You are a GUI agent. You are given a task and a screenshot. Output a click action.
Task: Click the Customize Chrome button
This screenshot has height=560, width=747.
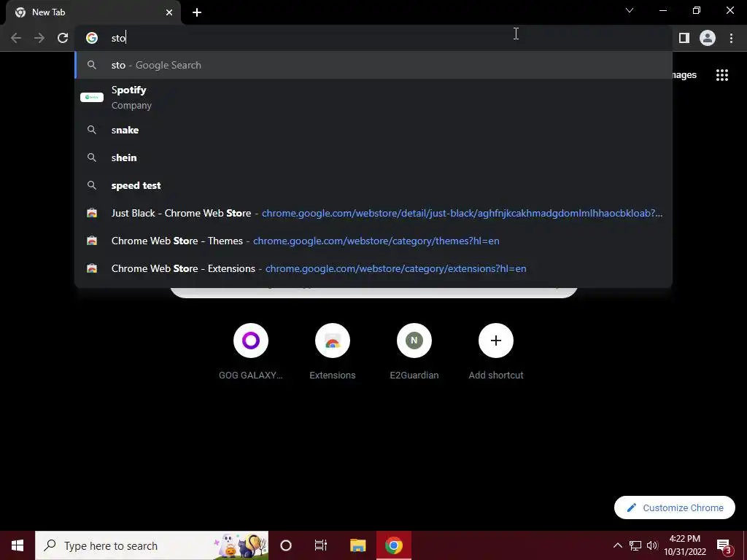[675, 507]
